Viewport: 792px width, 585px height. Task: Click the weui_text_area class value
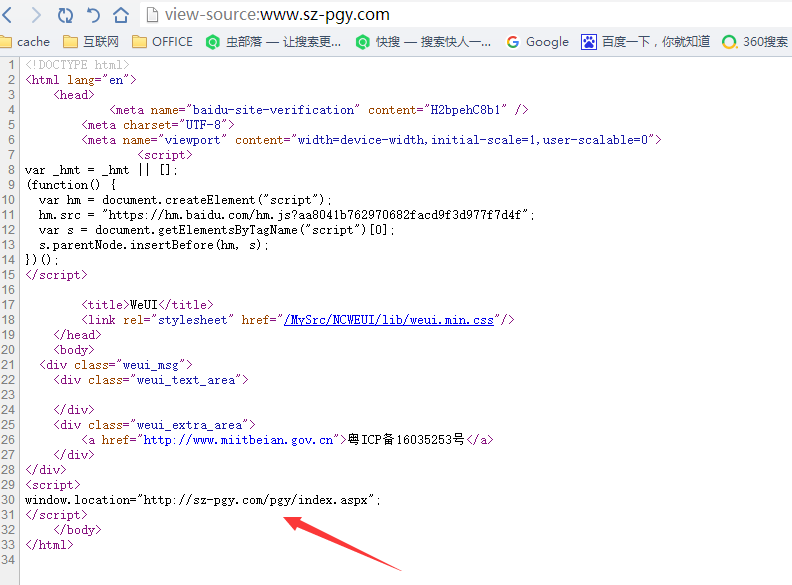pyautogui.click(x=186, y=380)
